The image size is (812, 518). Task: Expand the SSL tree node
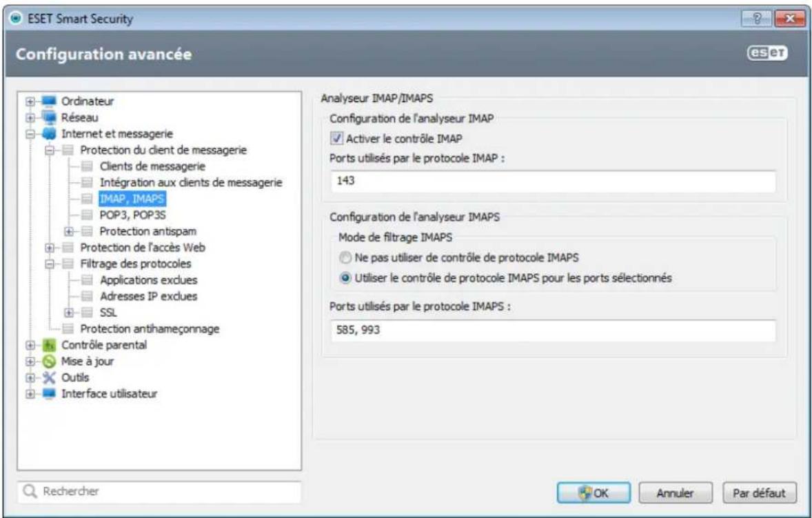coord(69,313)
